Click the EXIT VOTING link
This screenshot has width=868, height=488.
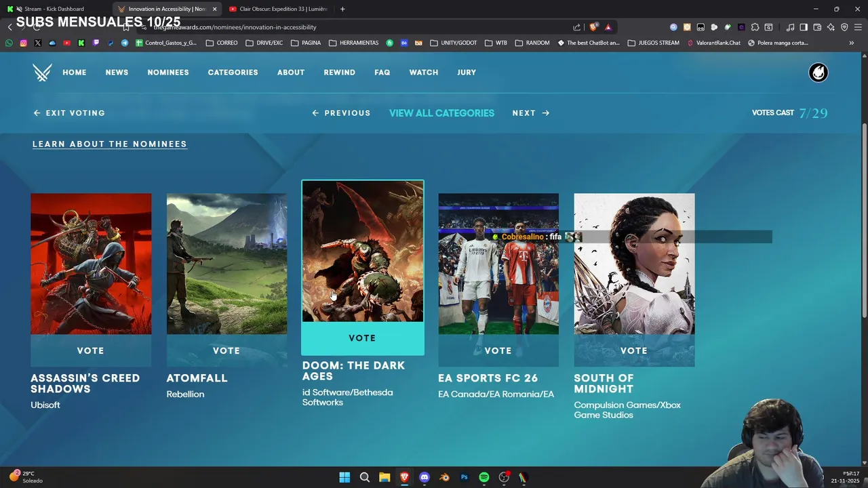click(69, 113)
